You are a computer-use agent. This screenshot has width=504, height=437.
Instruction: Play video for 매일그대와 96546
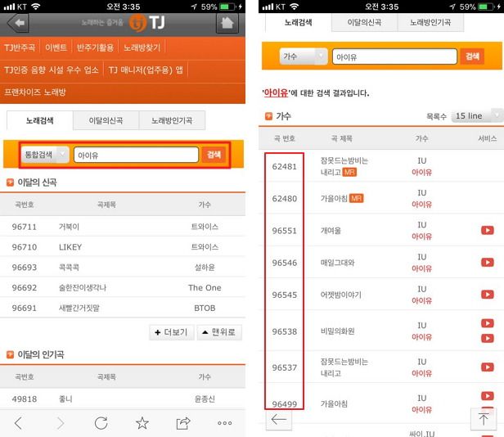488,263
